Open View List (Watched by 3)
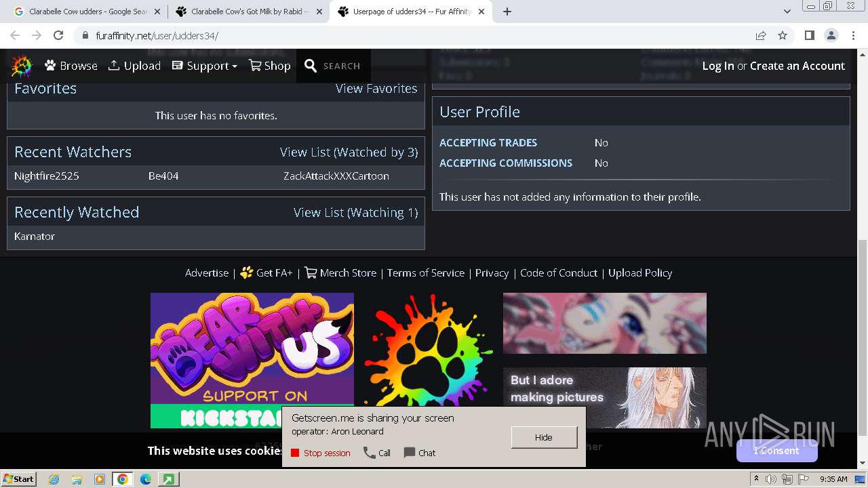Image resolution: width=868 pixels, height=488 pixels. [349, 152]
